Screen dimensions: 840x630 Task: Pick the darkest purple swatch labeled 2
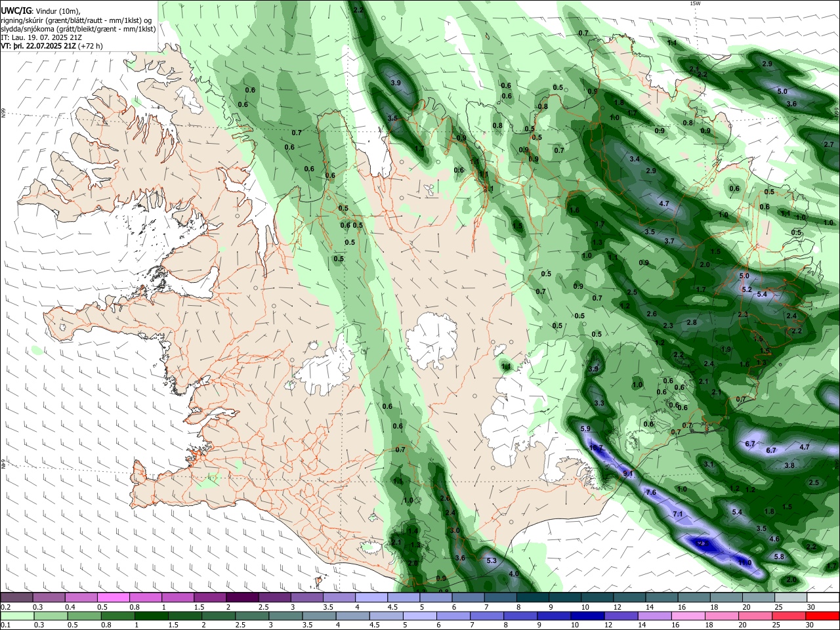241,597
